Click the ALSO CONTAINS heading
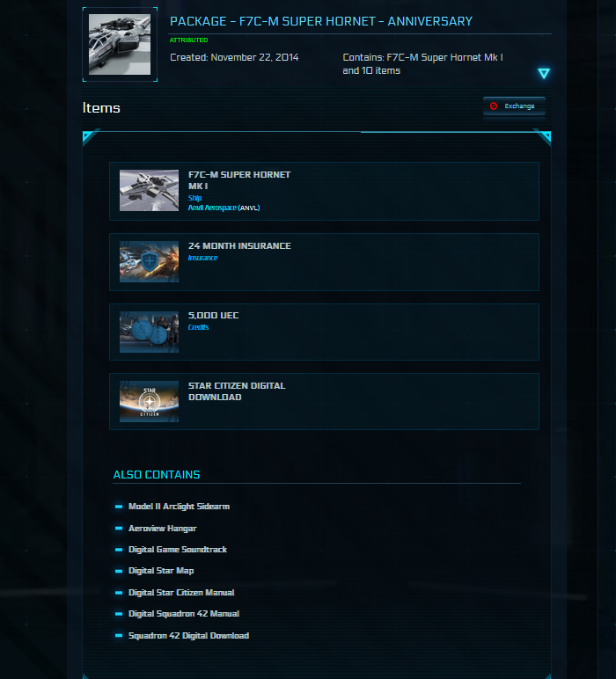 click(157, 475)
